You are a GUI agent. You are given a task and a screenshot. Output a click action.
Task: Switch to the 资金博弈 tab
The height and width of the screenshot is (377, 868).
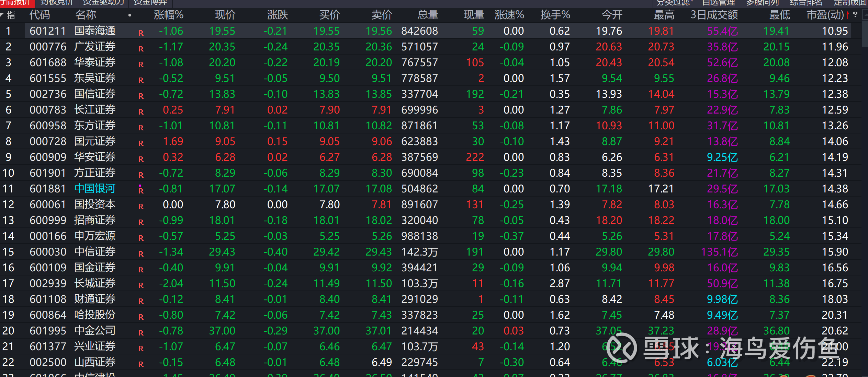[150, 3]
